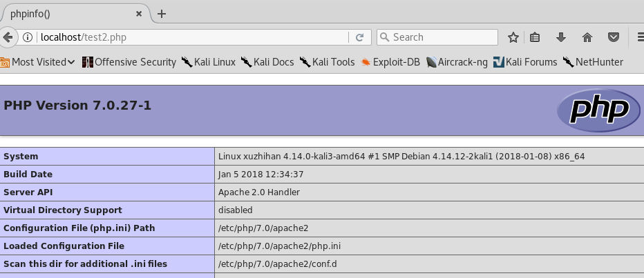Reload the page with the refresh icon
Viewport: 644px width, 278px height.
(359, 37)
